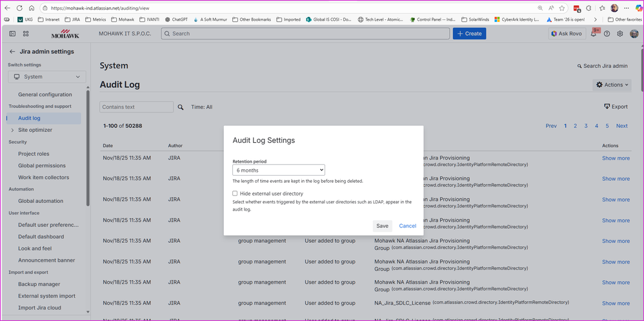The width and height of the screenshot is (644, 321).
Task: Open Copilot icon in browser toolbar
Action: 639,8
